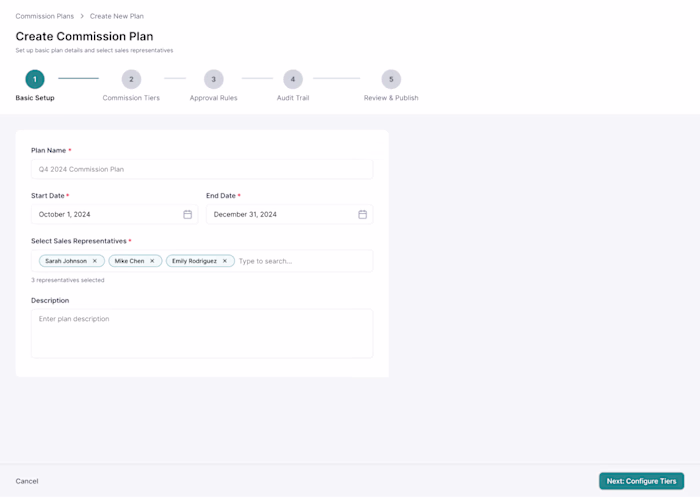Select the Basic Setup step label
700x498 pixels.
35,98
